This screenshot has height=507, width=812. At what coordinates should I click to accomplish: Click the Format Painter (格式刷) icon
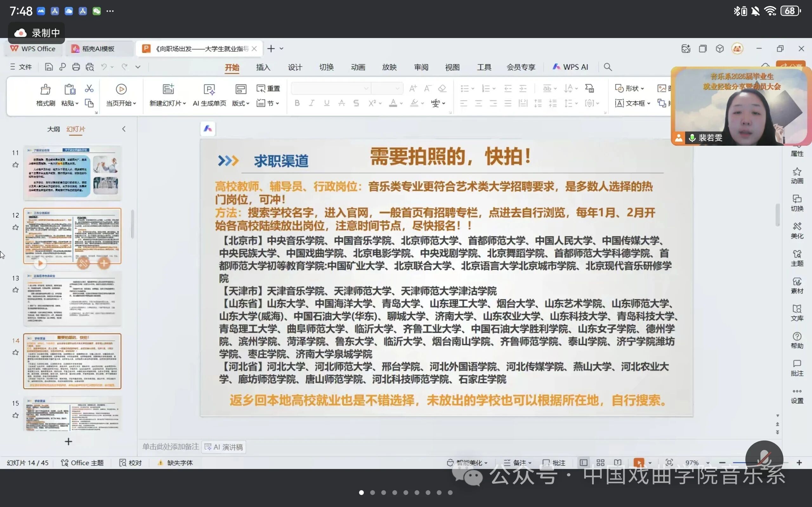(45, 90)
